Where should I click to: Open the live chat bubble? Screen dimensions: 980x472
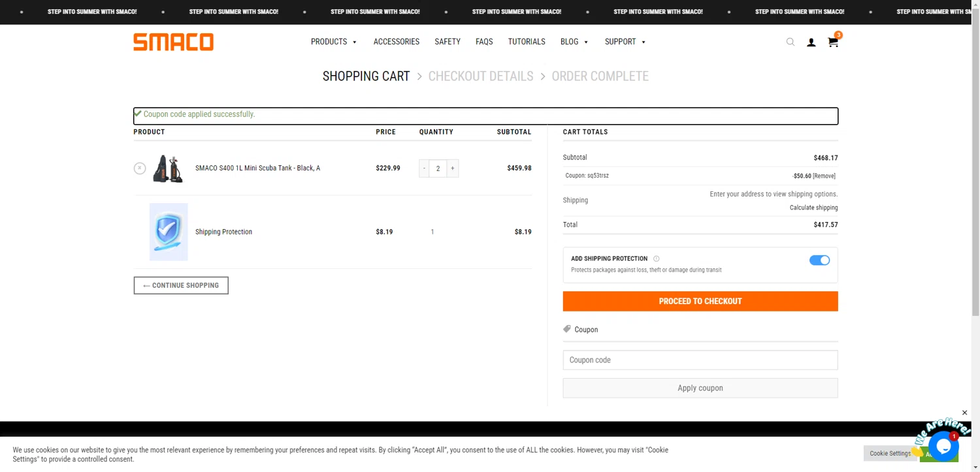[x=943, y=447]
